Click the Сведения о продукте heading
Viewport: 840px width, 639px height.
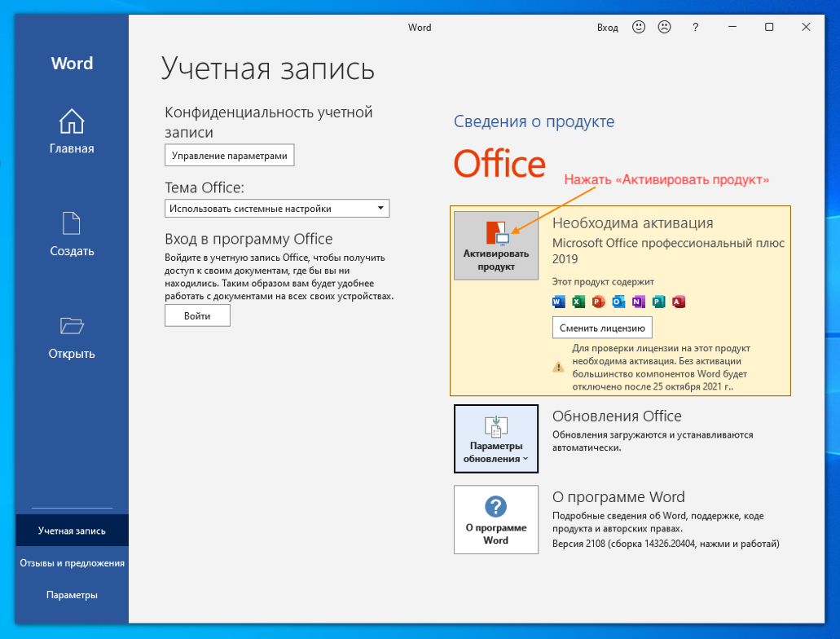534,121
